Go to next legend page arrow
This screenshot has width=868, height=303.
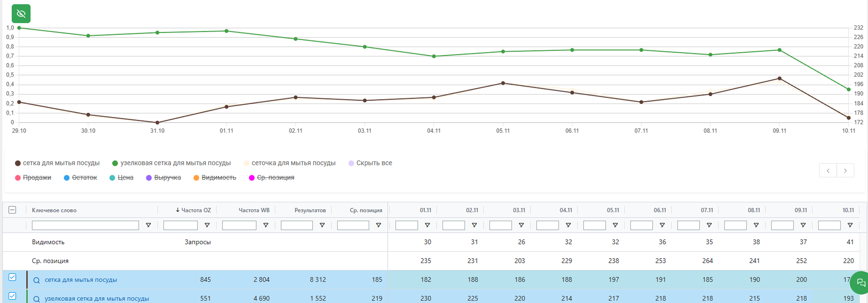coord(845,170)
